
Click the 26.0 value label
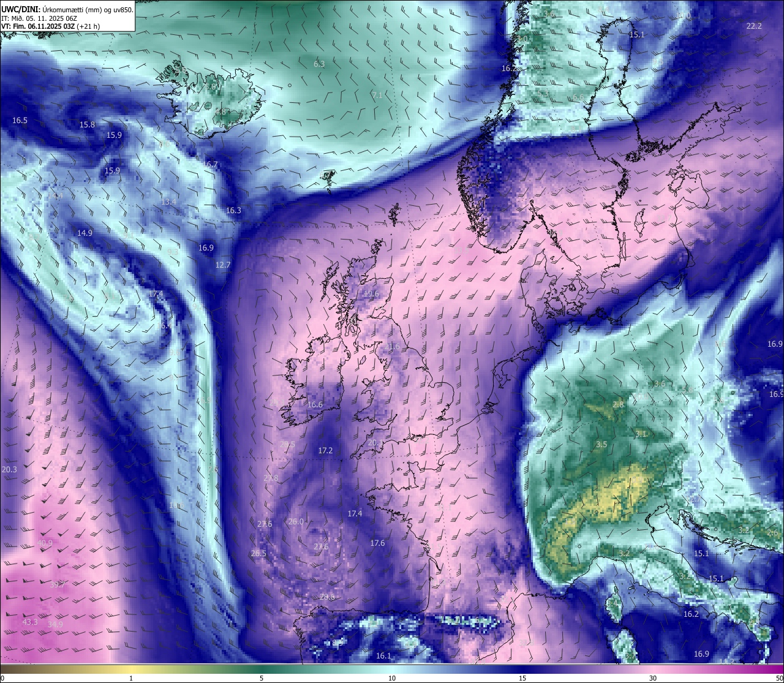pos(296,521)
